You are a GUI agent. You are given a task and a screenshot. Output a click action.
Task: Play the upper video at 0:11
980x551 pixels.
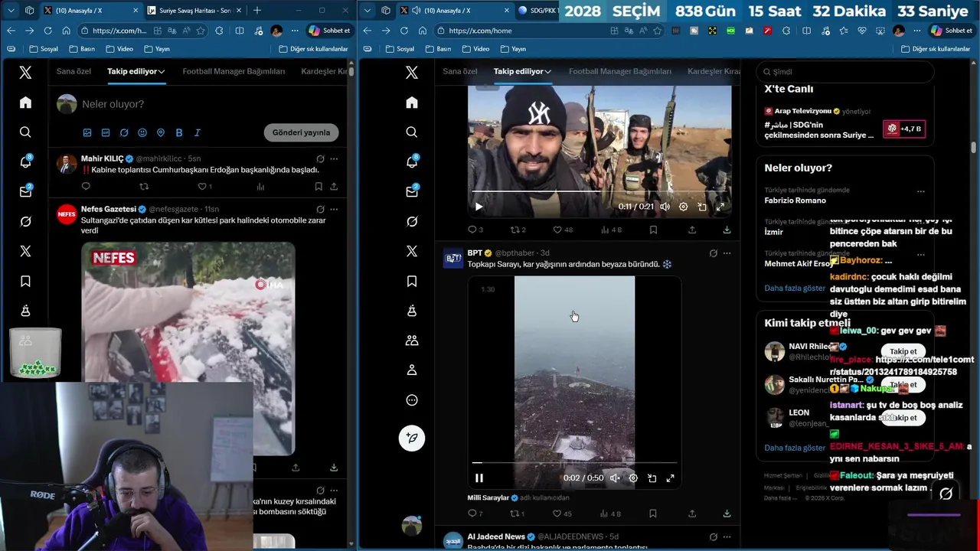pyautogui.click(x=479, y=207)
